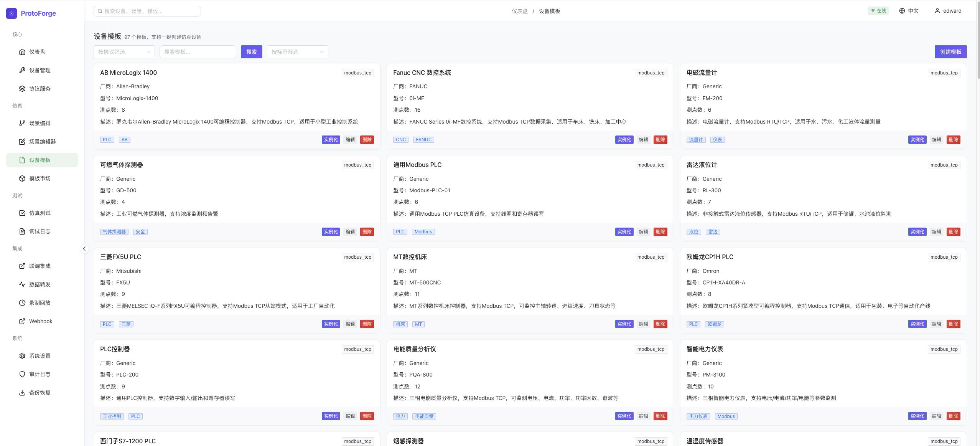Click the Webhook external-link icon
This screenshot has width=980, height=446.
[22, 321]
